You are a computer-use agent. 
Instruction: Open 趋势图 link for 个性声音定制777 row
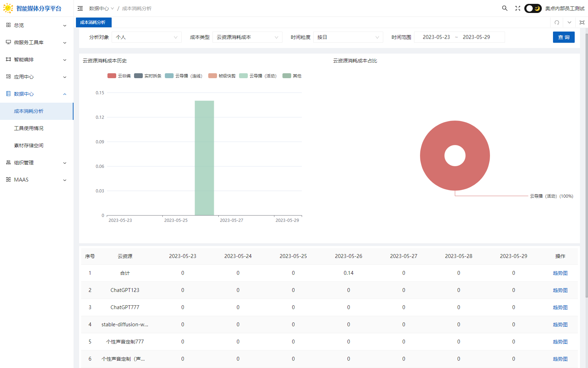[560, 342]
